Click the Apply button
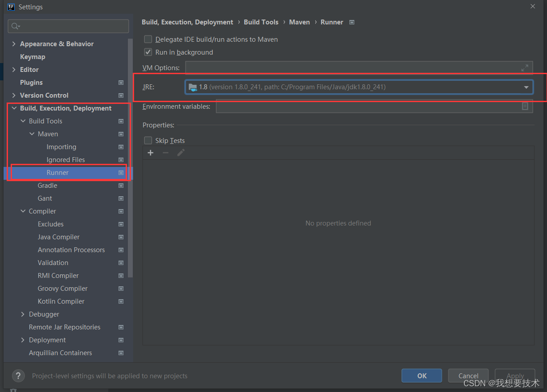The image size is (547, 392). [515, 376]
